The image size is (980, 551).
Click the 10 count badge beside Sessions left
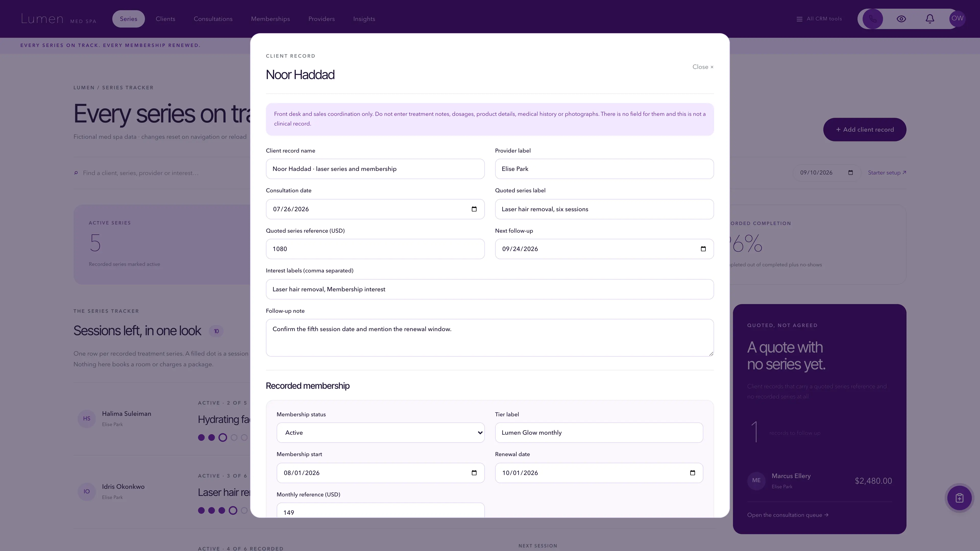click(216, 331)
